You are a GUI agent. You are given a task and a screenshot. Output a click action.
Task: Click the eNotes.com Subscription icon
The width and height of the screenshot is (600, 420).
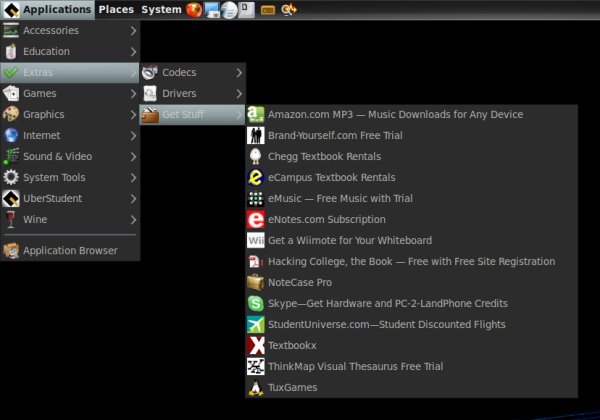click(x=256, y=219)
